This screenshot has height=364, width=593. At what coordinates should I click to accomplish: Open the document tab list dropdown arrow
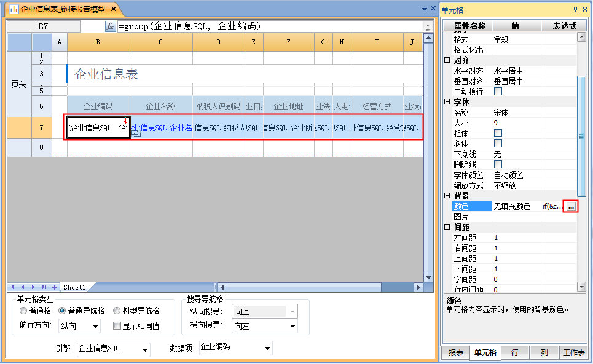pyautogui.click(x=424, y=9)
